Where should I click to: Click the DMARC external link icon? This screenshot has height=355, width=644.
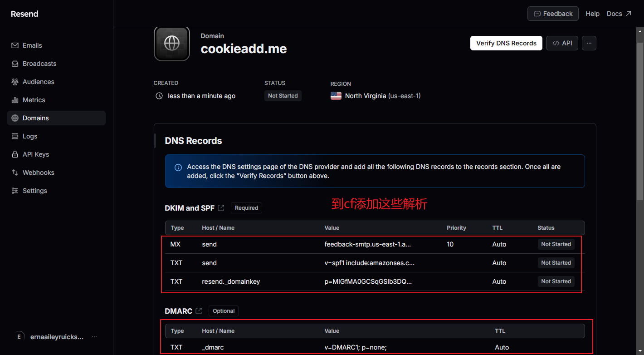tap(199, 311)
